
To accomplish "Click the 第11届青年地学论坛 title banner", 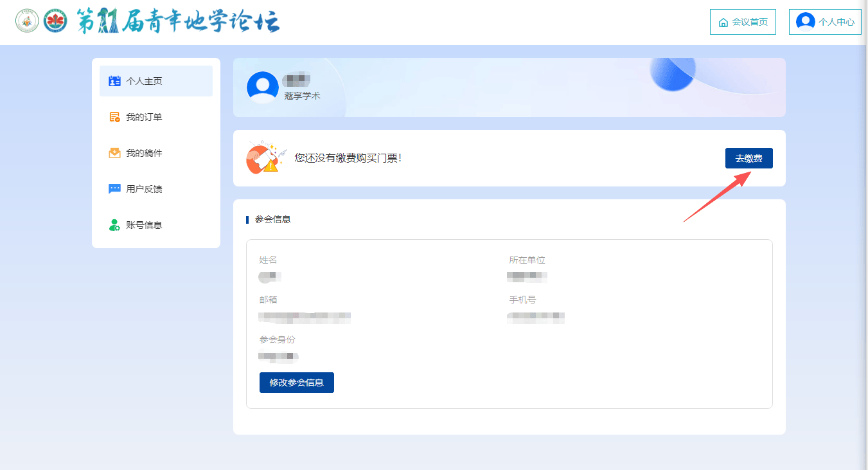I will (178, 22).
